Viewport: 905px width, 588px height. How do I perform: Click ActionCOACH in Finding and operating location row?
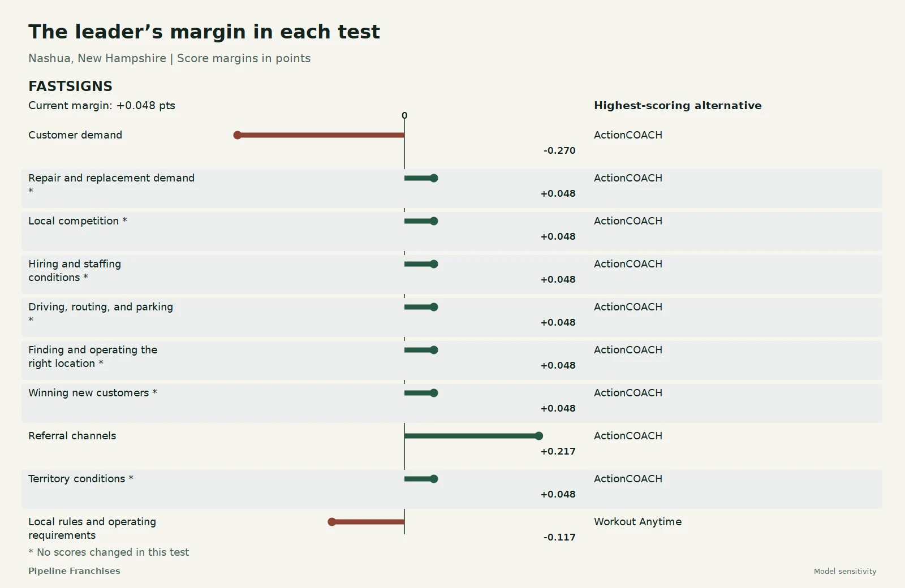[628, 350]
